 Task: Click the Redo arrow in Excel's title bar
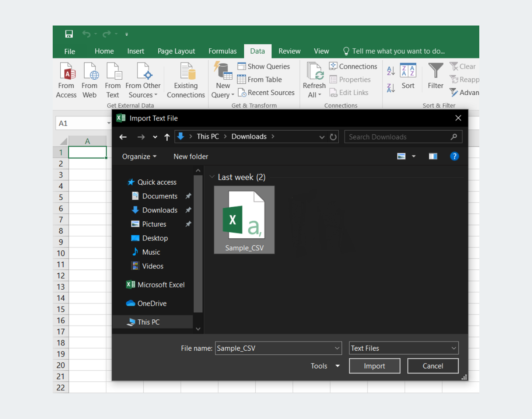click(106, 34)
